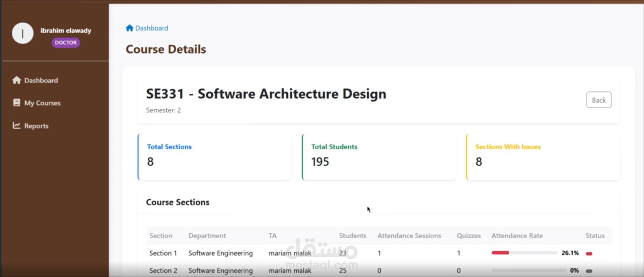The height and width of the screenshot is (277, 644).
Task: Click the sidebar Dashboard house icon
Action: pos(17,80)
